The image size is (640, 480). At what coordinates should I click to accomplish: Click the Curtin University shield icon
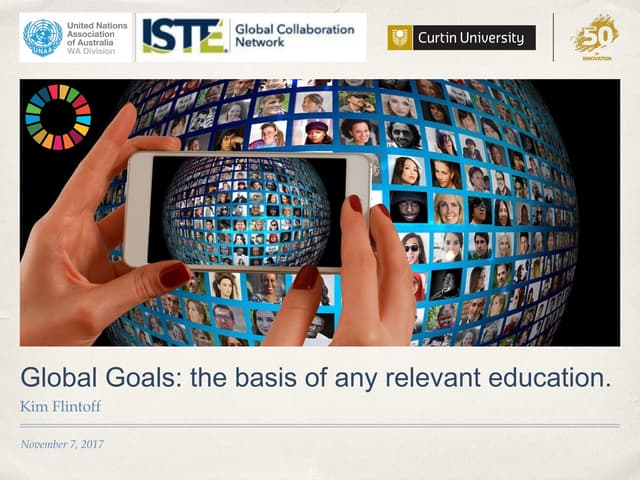(x=402, y=38)
